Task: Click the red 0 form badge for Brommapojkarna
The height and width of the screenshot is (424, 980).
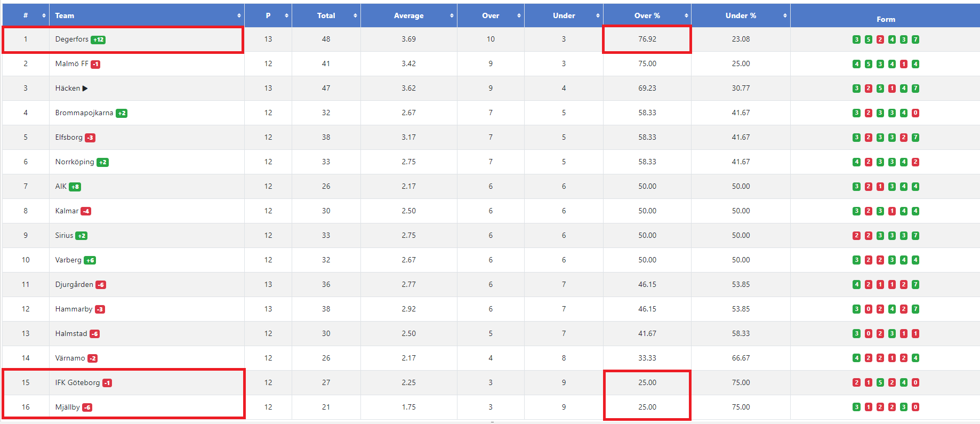Action: click(915, 113)
